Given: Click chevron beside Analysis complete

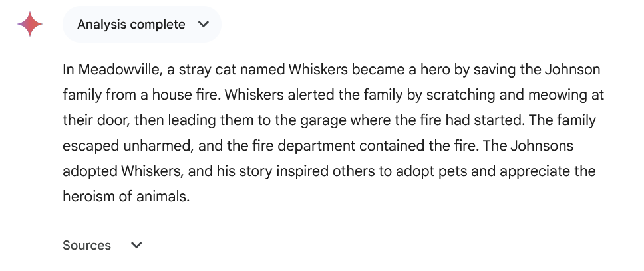Looking at the screenshot, I should click(204, 24).
